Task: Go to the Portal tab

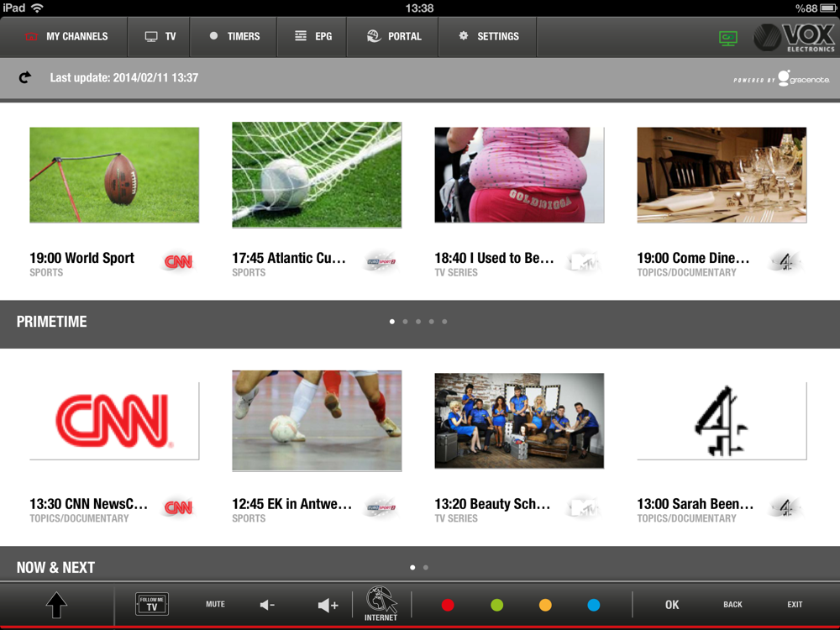Action: 392,36
